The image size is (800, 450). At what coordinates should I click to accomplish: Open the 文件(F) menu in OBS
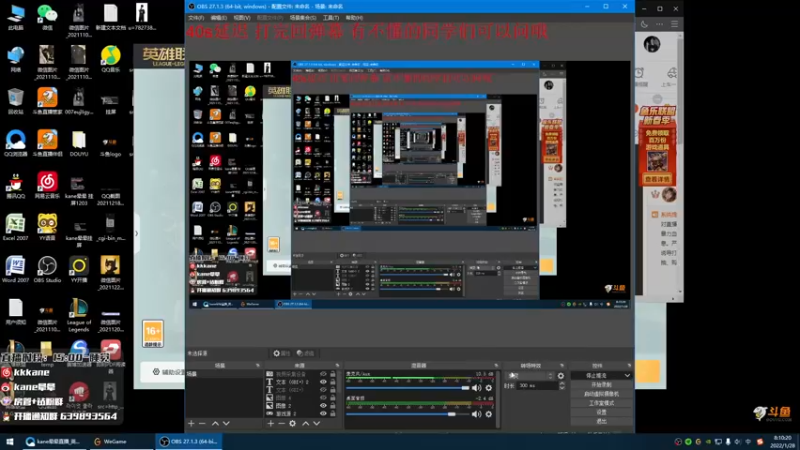click(196, 18)
